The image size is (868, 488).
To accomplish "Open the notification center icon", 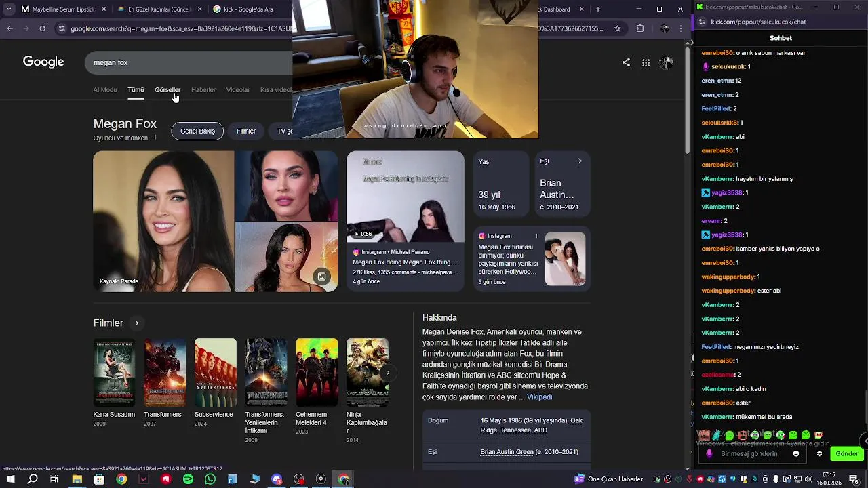I will point(854,479).
